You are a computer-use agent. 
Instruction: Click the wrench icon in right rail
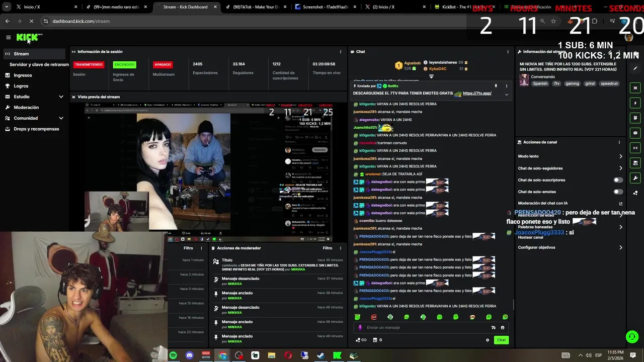pyautogui.click(x=635, y=178)
